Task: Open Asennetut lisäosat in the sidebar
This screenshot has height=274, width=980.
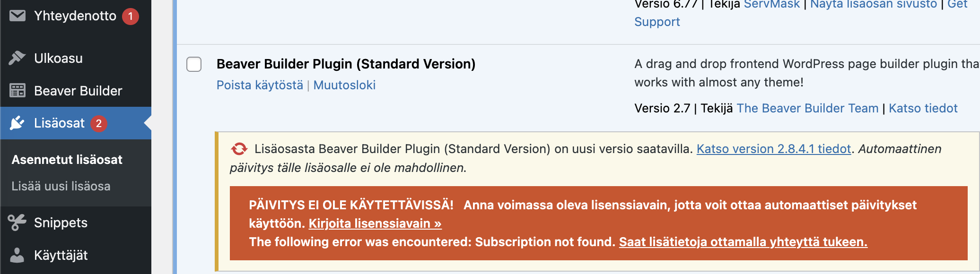Action: 66,160
